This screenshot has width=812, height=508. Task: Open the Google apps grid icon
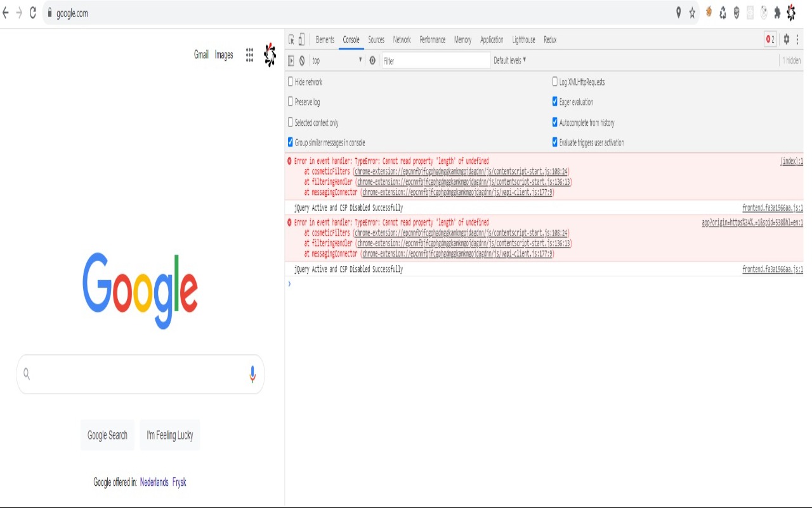pos(249,55)
